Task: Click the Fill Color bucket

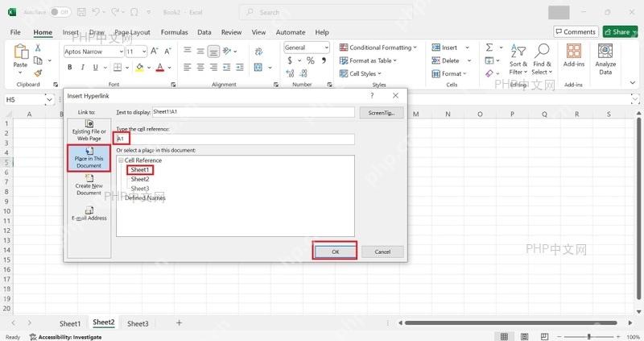Action: (139, 67)
